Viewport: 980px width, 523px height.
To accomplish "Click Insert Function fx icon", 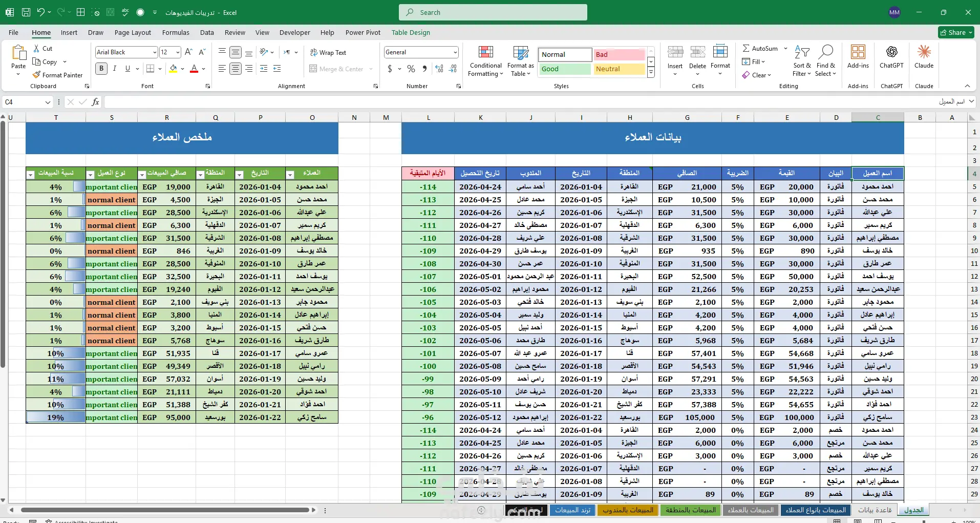I will point(95,102).
